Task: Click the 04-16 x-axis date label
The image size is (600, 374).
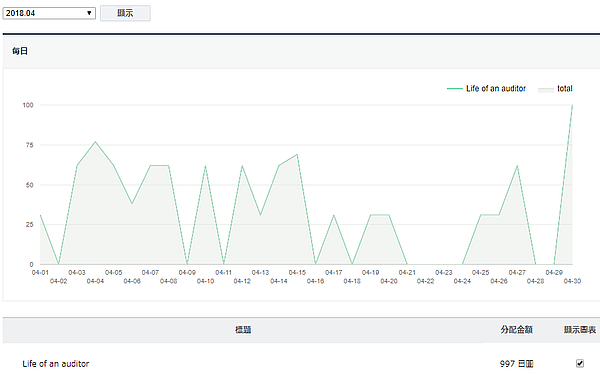Action: click(x=315, y=281)
